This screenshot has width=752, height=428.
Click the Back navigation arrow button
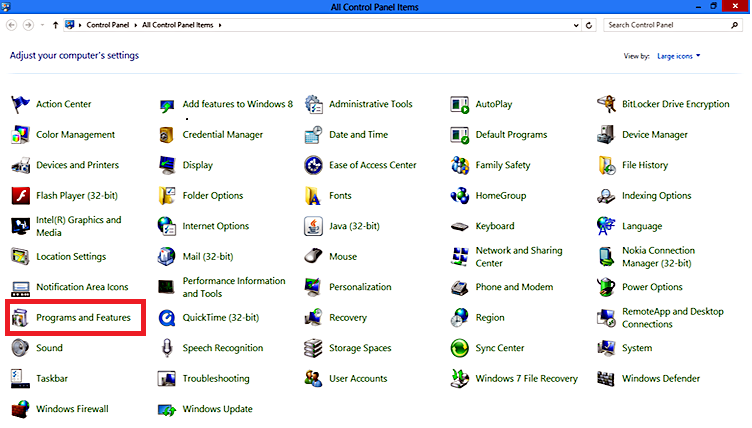pyautogui.click(x=11, y=24)
